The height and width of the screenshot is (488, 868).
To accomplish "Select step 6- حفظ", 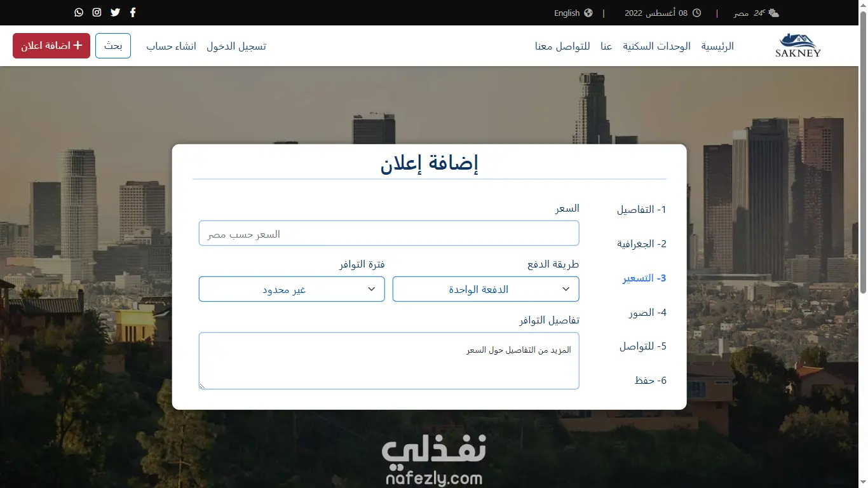I will (651, 381).
